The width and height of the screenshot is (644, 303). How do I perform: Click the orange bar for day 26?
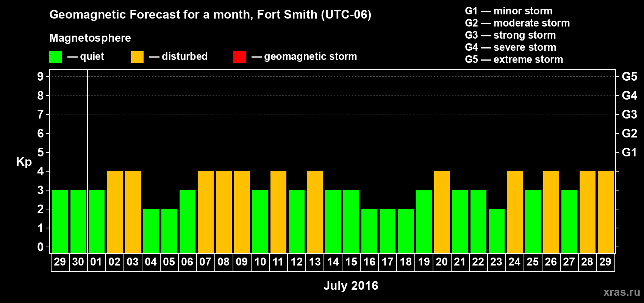click(x=551, y=212)
